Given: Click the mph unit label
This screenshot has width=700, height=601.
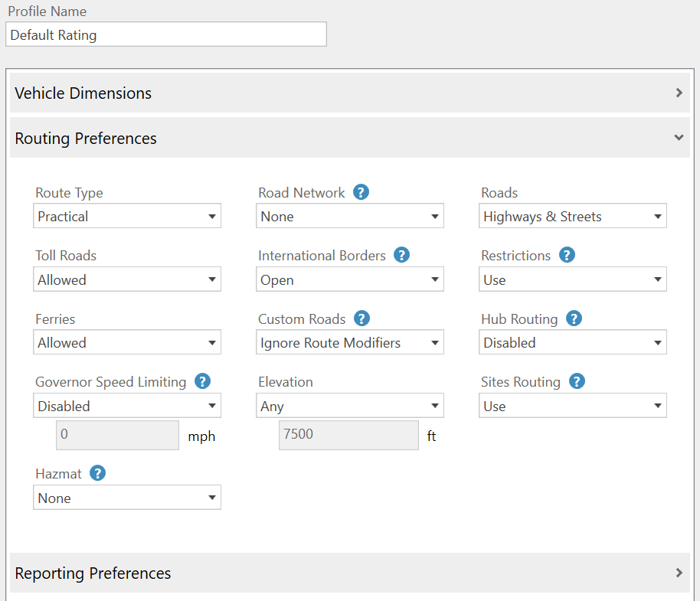Looking at the screenshot, I should (201, 436).
